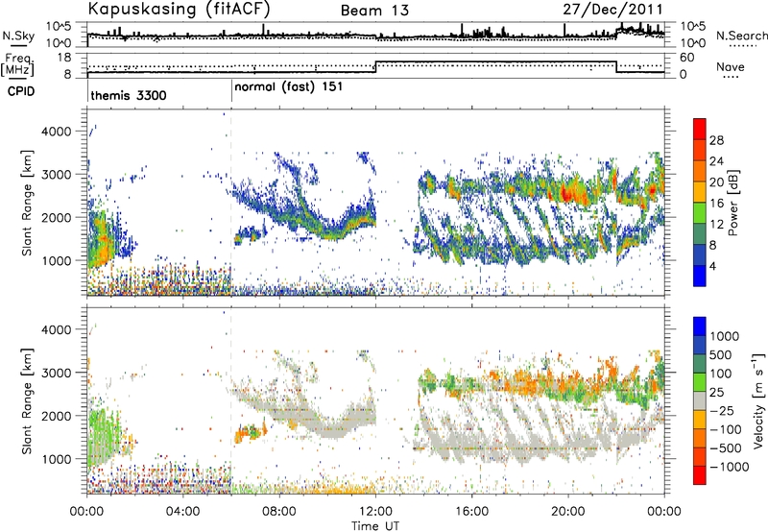
Task: Click the 'Power [dB]' colorbar title
Action: (x=732, y=203)
